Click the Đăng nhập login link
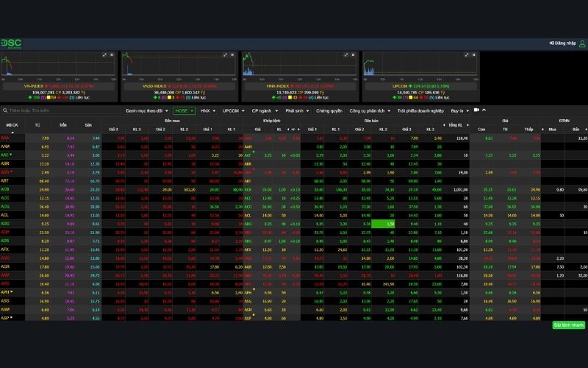Image resolution: width=588 pixels, height=368 pixels. [562, 43]
